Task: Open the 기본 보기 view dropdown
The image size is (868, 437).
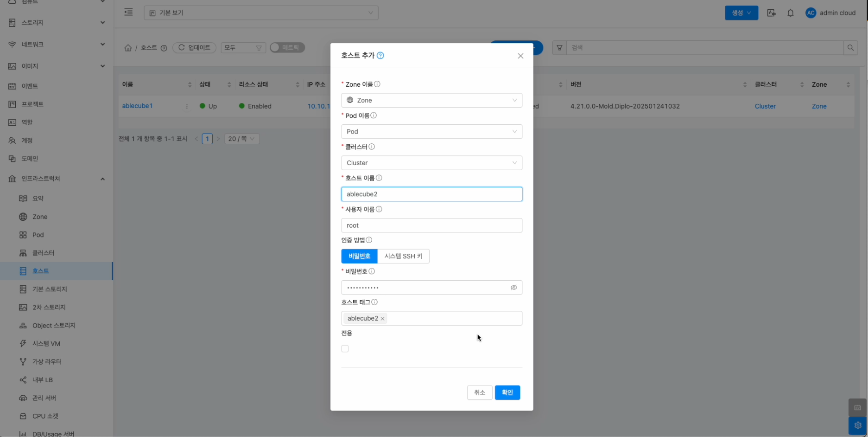Action: point(261,13)
